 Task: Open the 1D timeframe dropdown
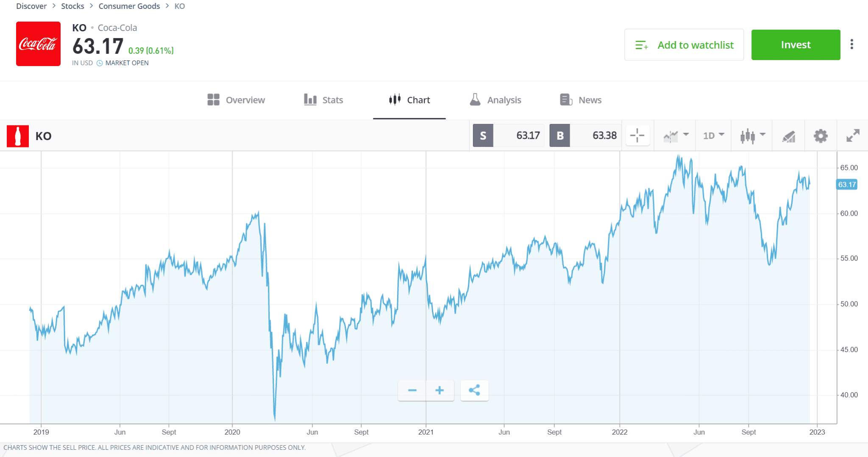[713, 136]
